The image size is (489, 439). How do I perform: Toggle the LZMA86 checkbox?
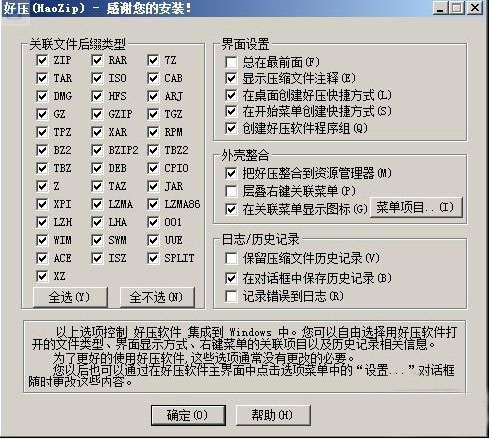tap(153, 204)
